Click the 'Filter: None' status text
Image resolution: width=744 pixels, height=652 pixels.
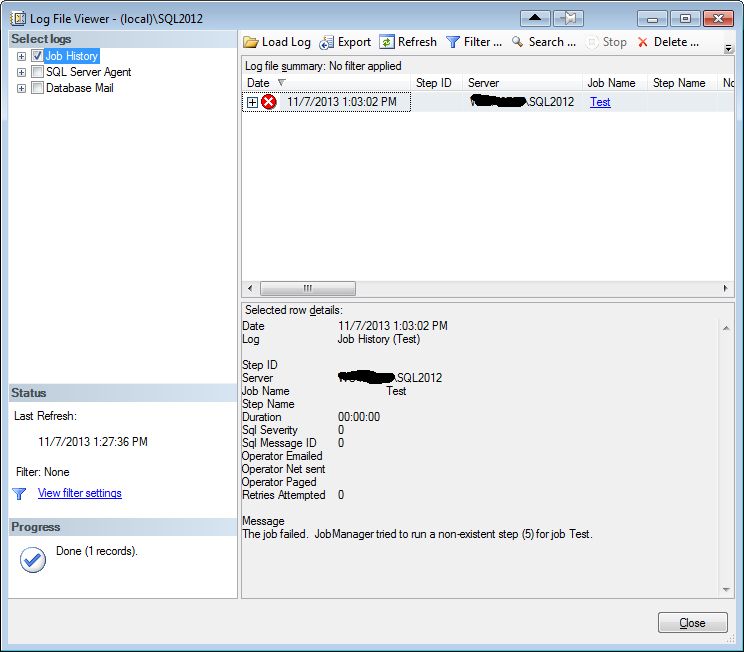(43, 472)
